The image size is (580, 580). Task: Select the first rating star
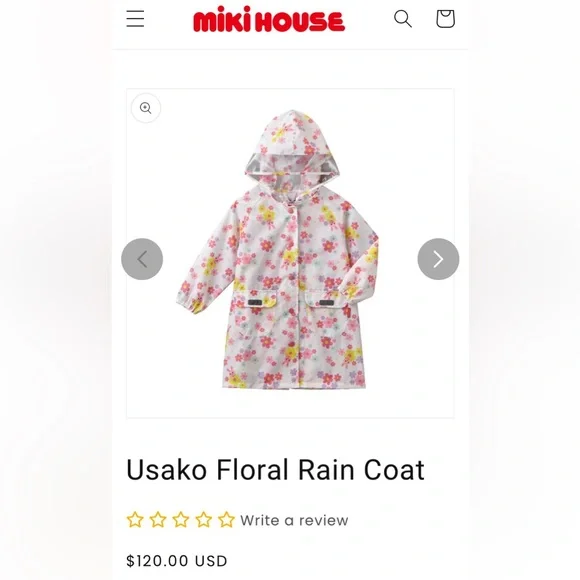pos(135,520)
